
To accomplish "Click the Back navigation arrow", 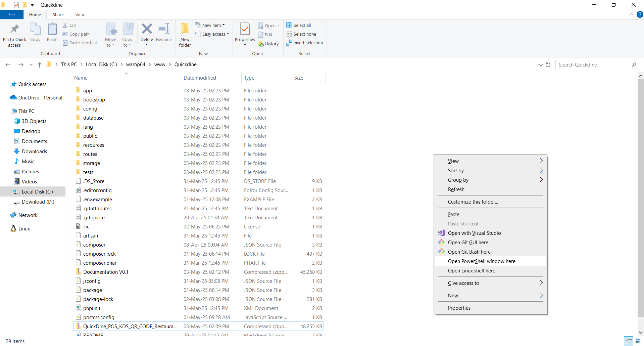I will 8,64.
